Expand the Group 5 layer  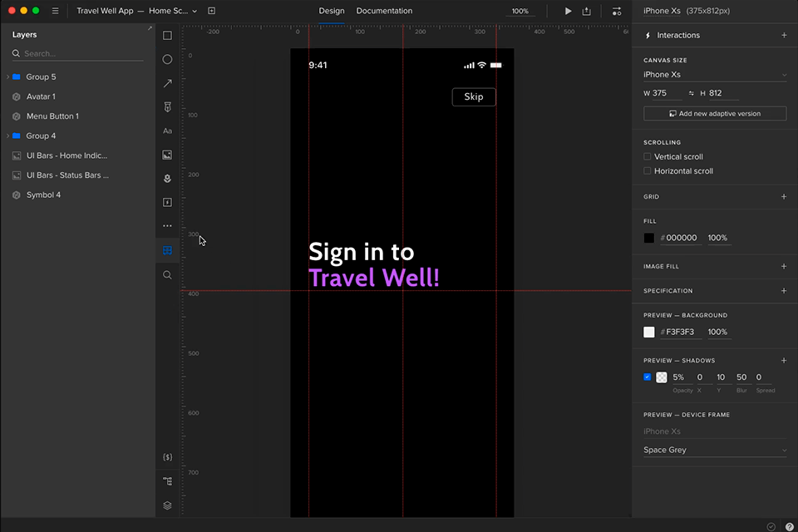coord(7,77)
